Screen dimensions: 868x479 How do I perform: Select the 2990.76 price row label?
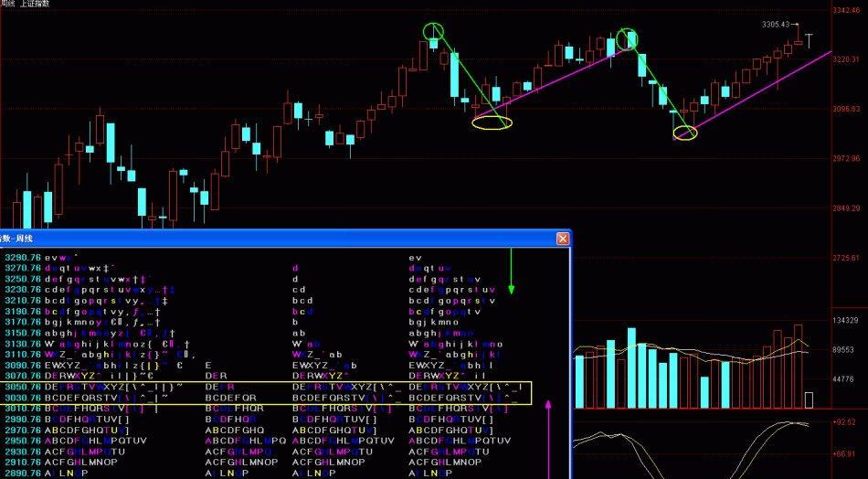(x=23, y=420)
